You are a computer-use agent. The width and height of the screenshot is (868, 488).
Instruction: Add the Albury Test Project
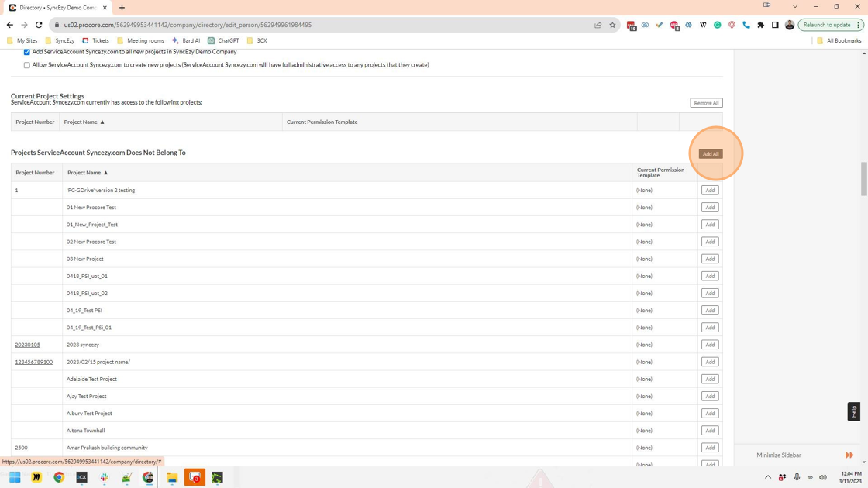[710, 413]
